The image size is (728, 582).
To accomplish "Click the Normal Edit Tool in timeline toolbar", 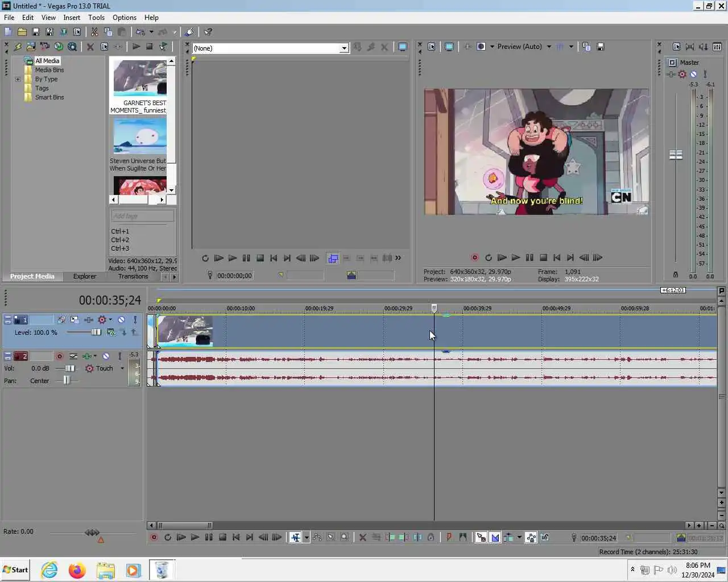I will [x=296, y=537].
